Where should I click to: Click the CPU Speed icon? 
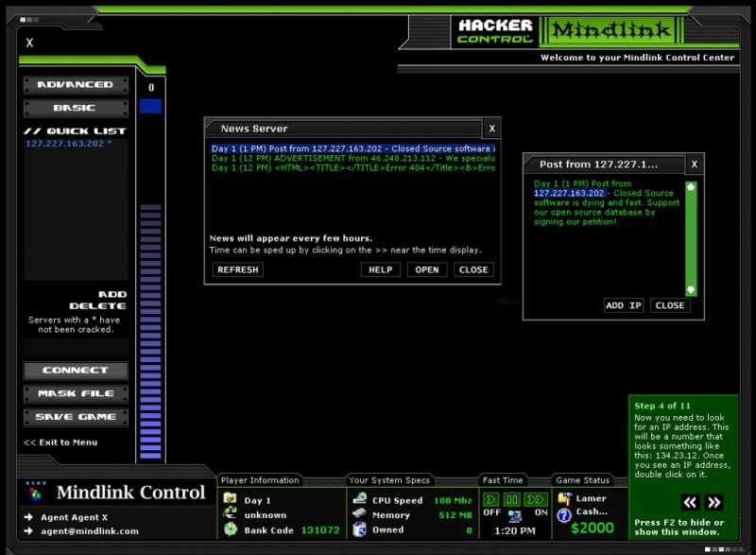point(359,499)
